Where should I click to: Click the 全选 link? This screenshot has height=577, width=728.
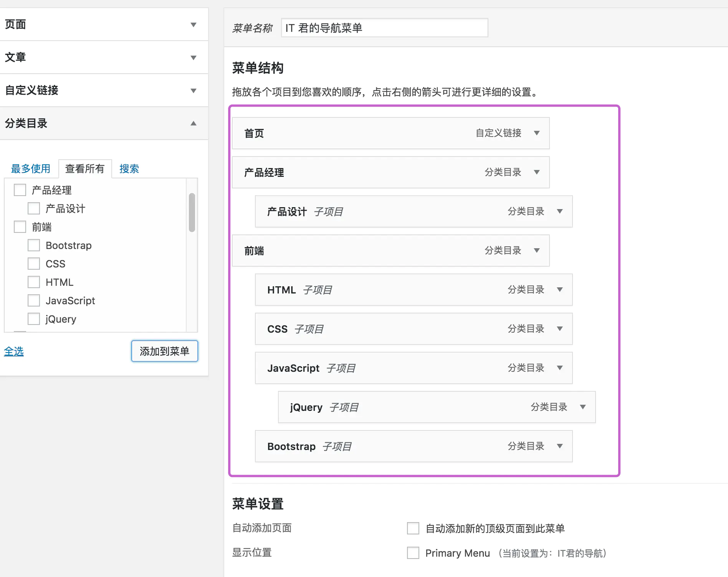point(14,351)
